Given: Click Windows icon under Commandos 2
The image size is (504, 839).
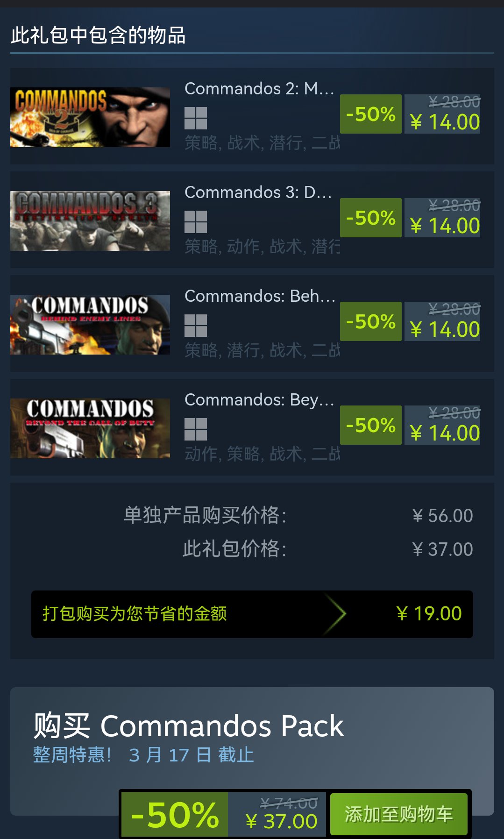Looking at the screenshot, I should click(196, 118).
